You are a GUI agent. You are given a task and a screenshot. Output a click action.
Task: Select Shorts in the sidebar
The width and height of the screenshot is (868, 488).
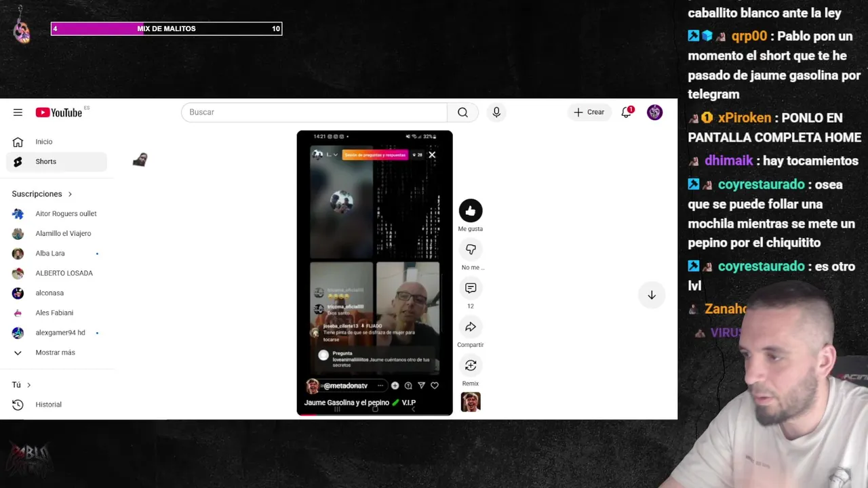tap(57, 161)
